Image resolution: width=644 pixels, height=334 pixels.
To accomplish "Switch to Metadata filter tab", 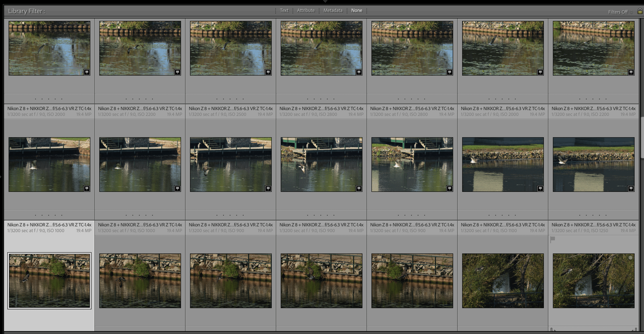I will [333, 10].
